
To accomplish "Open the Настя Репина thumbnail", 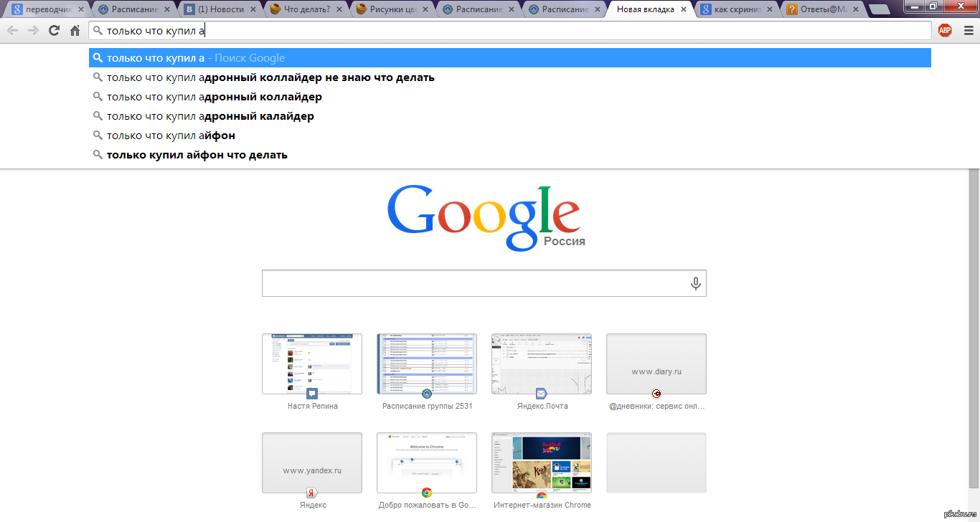I will pos(312,364).
